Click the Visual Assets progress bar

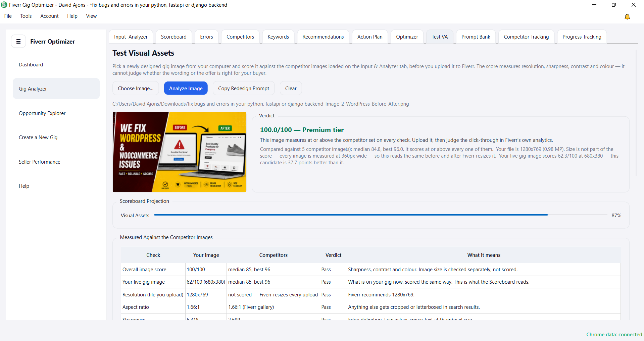(381, 215)
